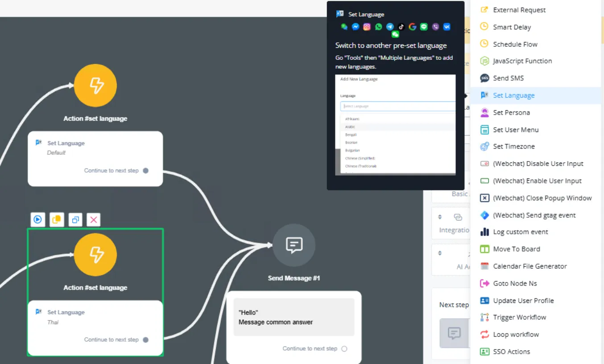Click the JavaScript Function icon

[484, 61]
